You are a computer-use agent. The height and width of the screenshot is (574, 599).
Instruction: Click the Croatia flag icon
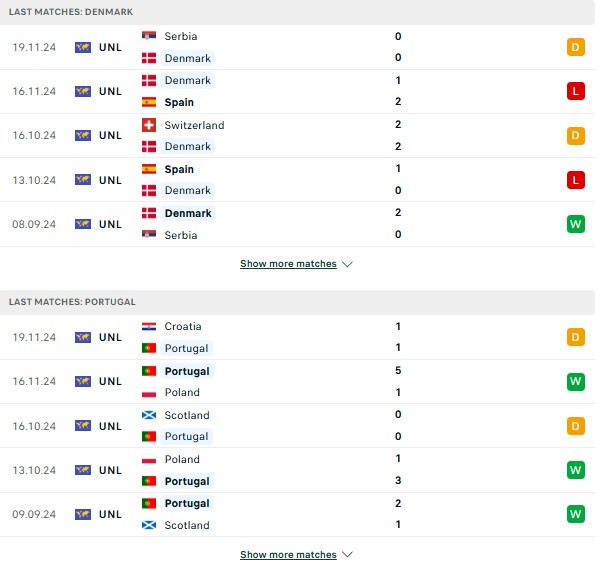pyautogui.click(x=149, y=326)
